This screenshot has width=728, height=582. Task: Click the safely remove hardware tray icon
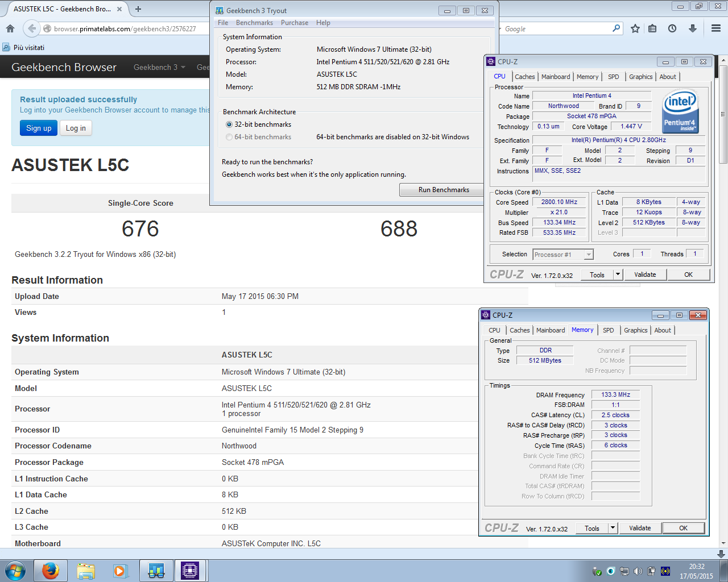pyautogui.click(x=597, y=571)
